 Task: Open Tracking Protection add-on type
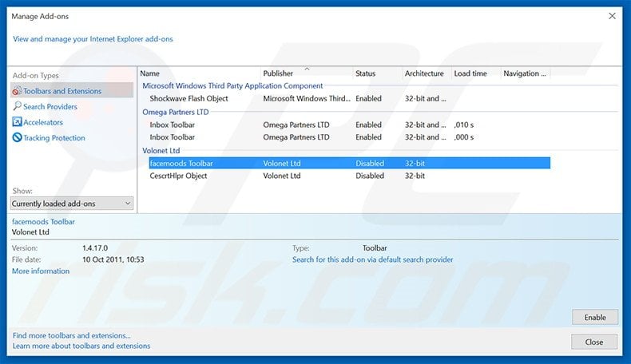point(54,138)
